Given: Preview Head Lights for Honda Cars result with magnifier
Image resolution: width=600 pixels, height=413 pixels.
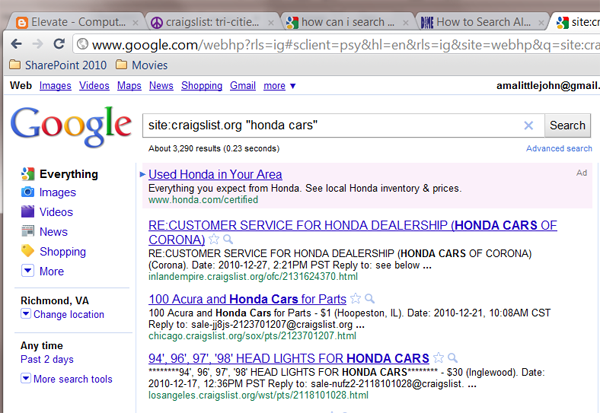Looking at the screenshot, I should tap(453, 358).
